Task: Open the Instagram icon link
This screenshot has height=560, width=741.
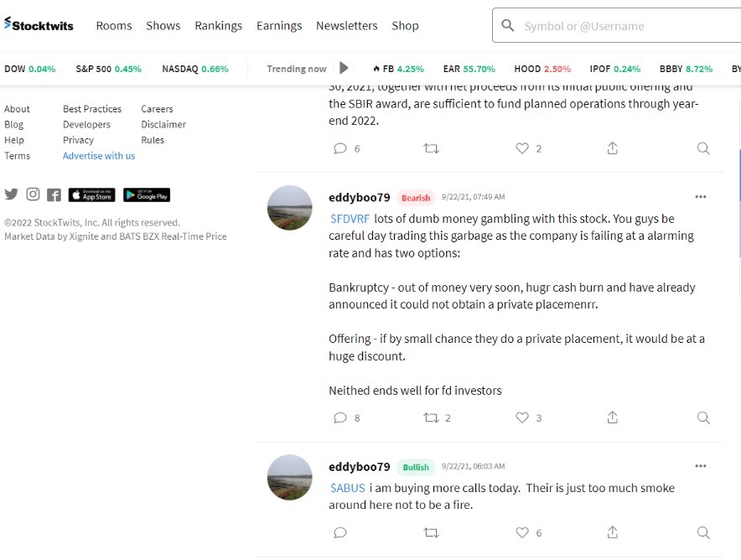Action: click(x=33, y=194)
